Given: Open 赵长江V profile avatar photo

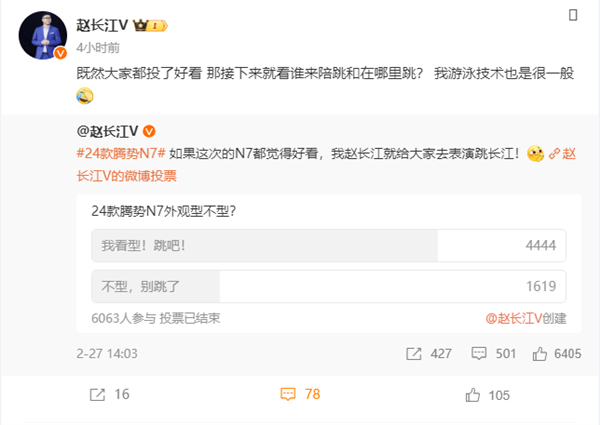Looking at the screenshot, I should click(43, 35).
